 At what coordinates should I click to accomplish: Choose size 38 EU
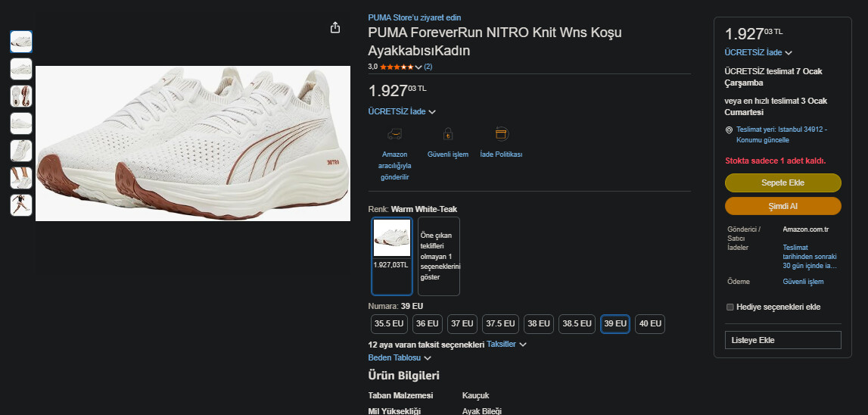[x=539, y=324]
